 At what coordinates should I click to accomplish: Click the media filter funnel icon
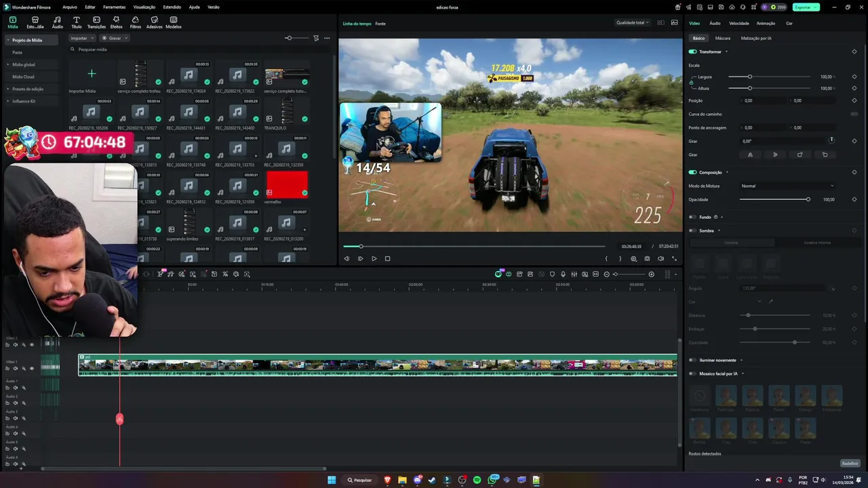(316, 38)
